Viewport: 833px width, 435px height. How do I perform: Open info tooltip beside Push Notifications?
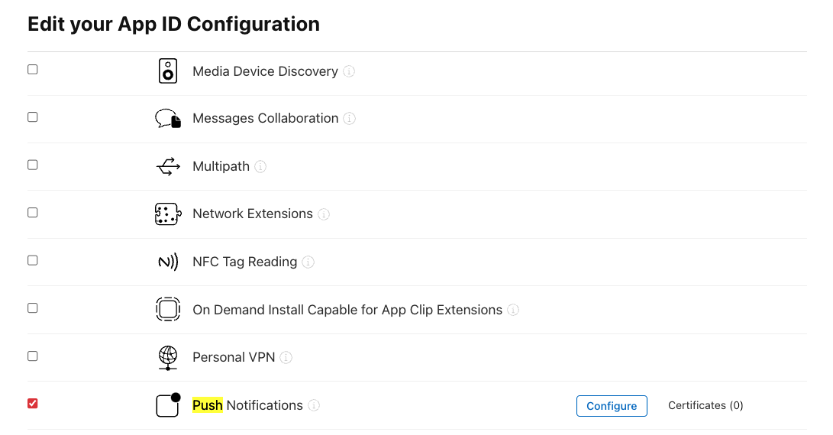(x=314, y=406)
